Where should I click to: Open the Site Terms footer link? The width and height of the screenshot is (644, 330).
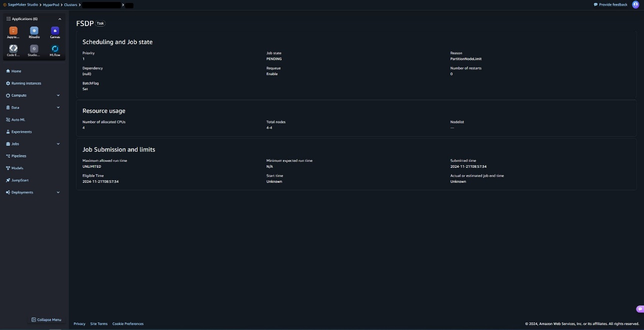99,324
